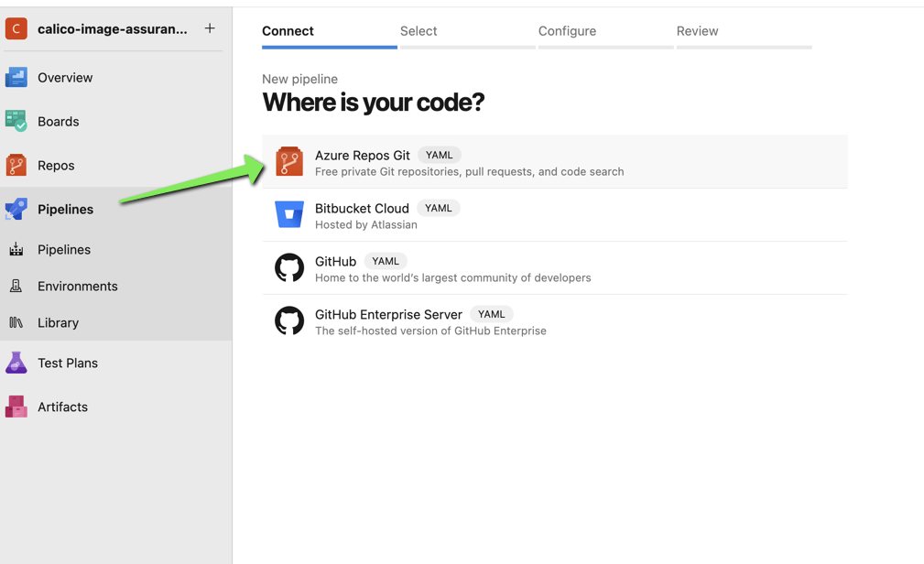Click the orange project avatar icon
924x564 pixels.
[x=16, y=28]
